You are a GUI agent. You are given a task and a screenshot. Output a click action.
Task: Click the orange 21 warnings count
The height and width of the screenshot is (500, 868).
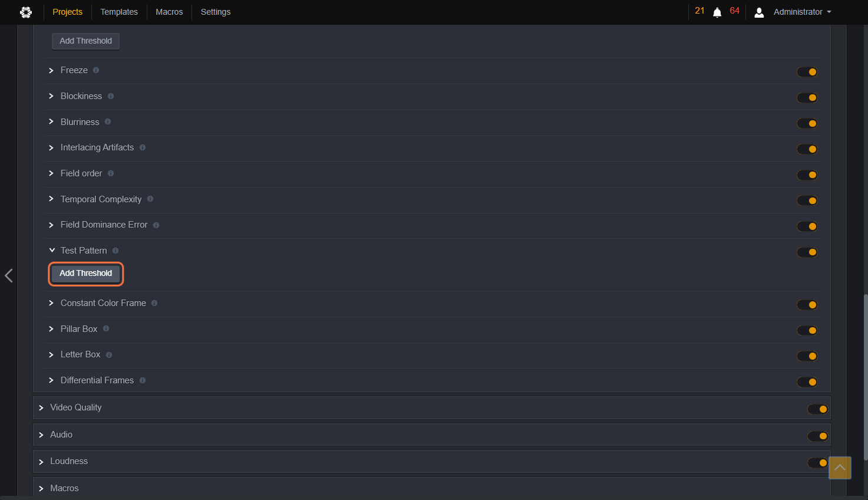coord(699,11)
